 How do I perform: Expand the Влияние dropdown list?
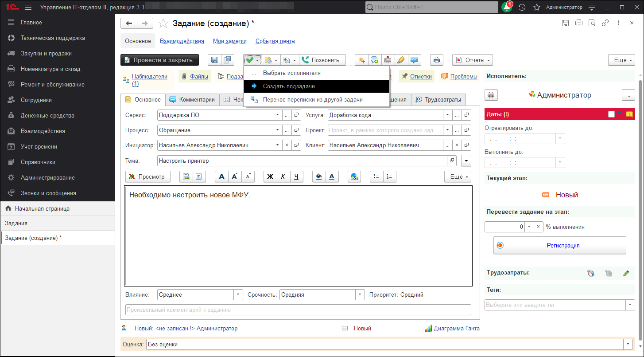(x=238, y=295)
